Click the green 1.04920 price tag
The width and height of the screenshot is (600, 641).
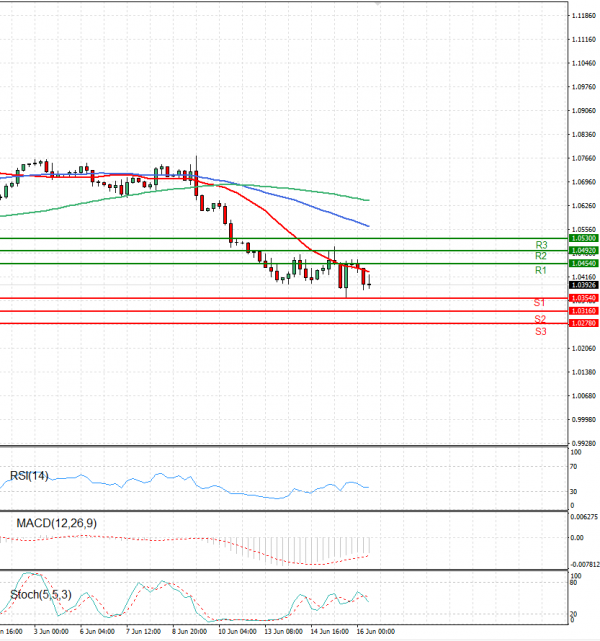pos(584,251)
